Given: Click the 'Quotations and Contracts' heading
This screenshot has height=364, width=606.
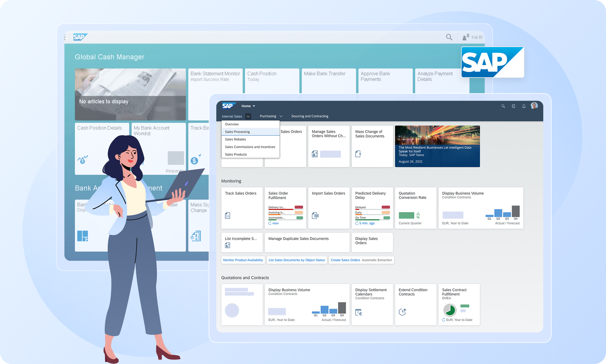Looking at the screenshot, I should coord(245,278).
